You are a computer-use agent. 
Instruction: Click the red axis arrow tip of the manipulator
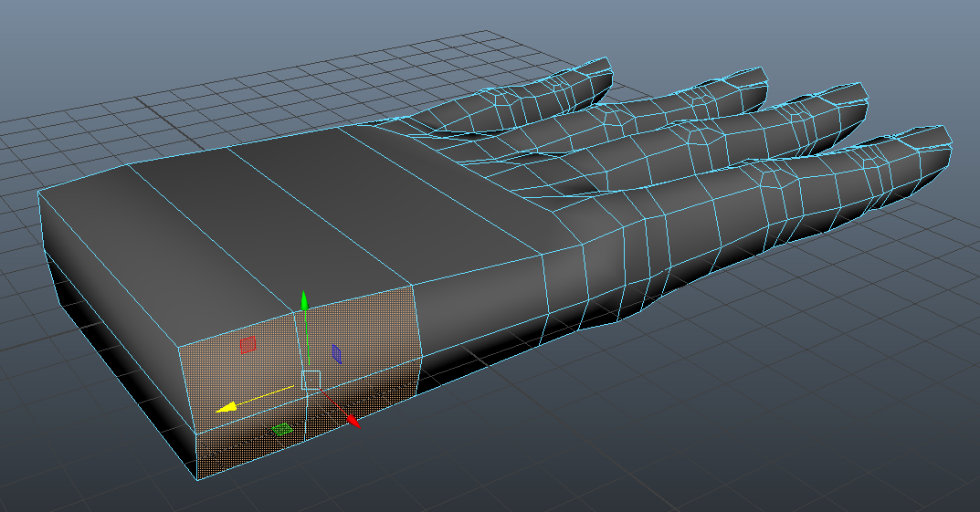[x=354, y=423]
